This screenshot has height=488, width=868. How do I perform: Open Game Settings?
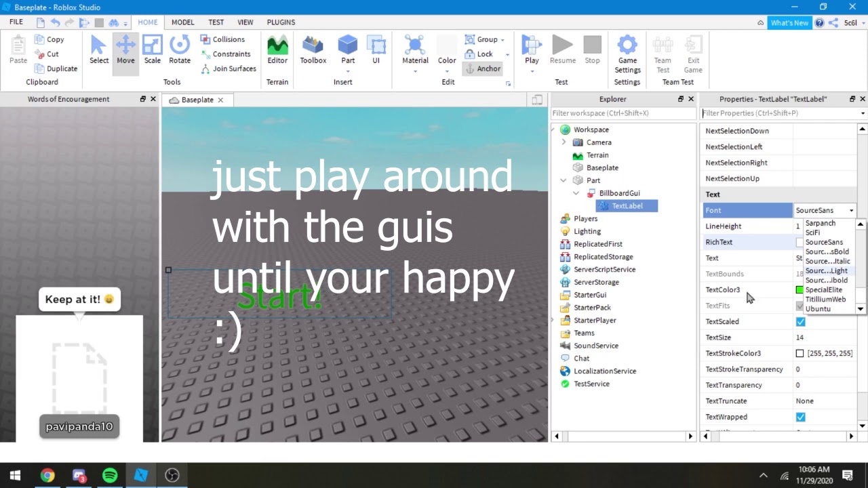point(627,54)
